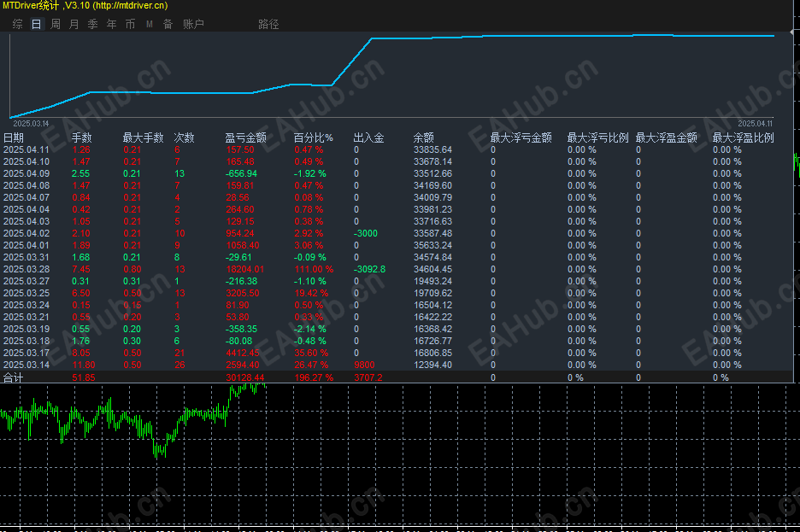
Task: Select the 2025.03.14 date row
Action: pos(26,365)
